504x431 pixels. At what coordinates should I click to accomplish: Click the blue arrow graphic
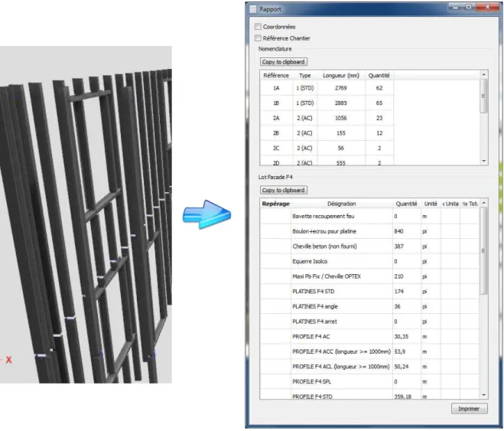pyautogui.click(x=206, y=214)
